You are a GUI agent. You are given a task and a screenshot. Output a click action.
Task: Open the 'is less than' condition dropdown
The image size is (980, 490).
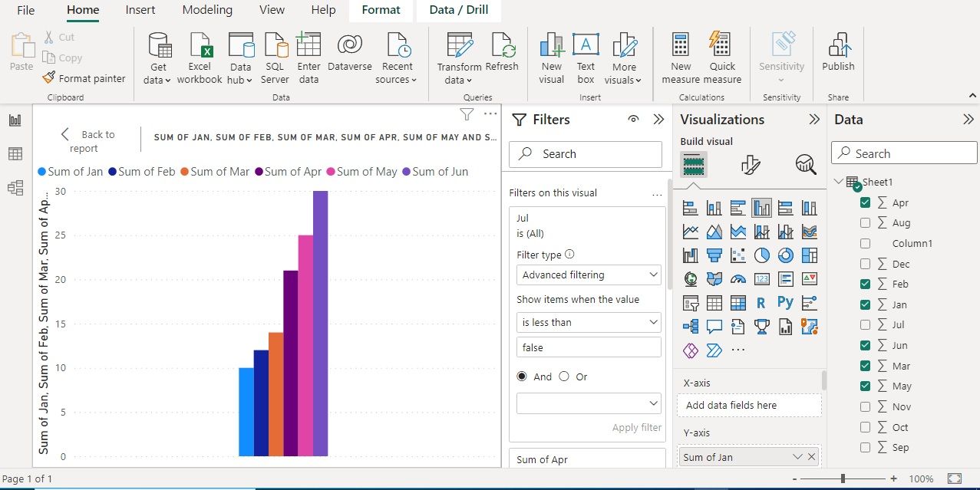(x=589, y=322)
